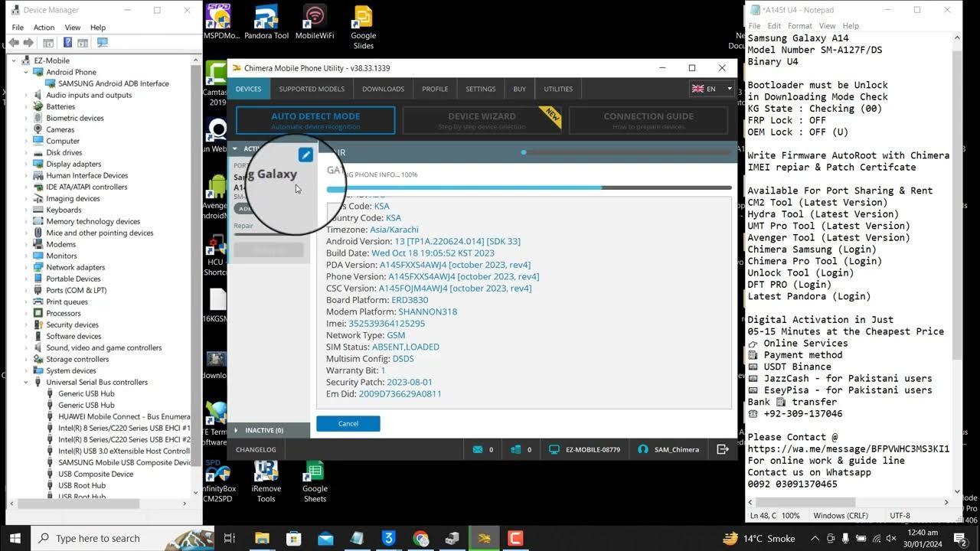
Task: Click the Security Patch value 2023-08-01
Action: point(410,382)
